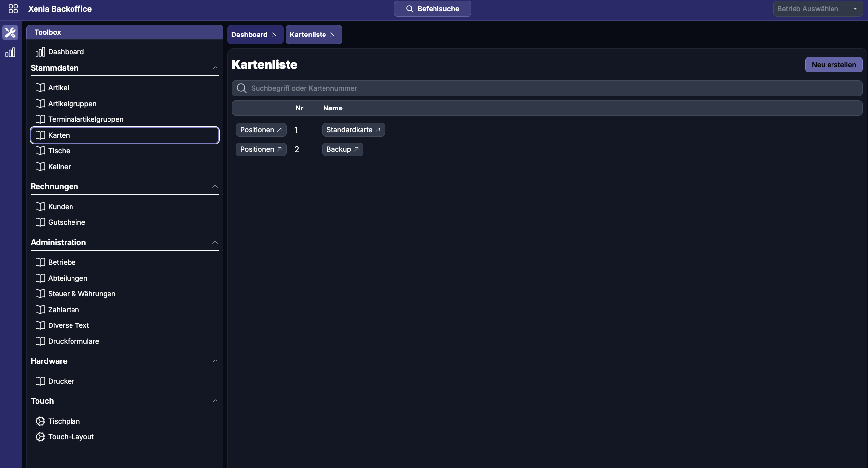Open the Betrieb Auswählen dropdown
868x468 pixels.
point(817,9)
